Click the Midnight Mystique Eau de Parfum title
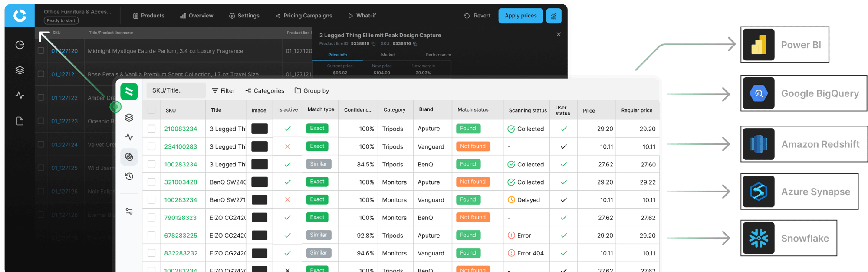 pos(165,51)
